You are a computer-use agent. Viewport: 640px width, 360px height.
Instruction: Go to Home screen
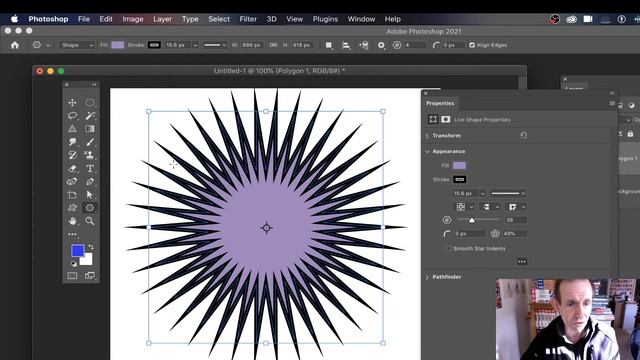(15, 45)
